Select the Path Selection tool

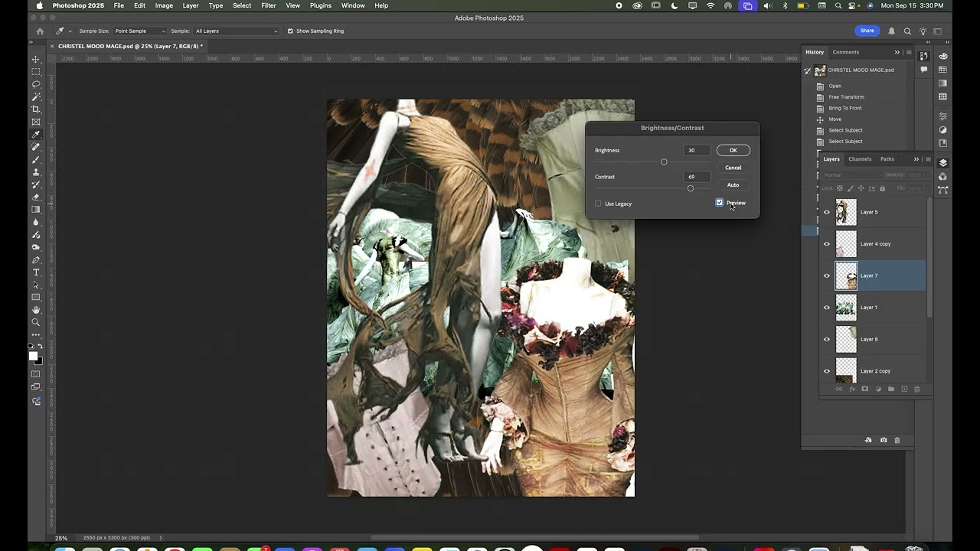pyautogui.click(x=35, y=285)
